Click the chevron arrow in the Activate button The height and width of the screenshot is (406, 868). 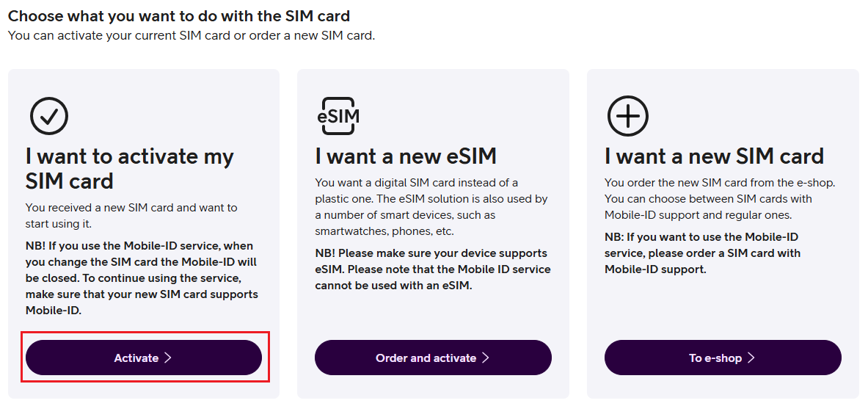click(168, 358)
